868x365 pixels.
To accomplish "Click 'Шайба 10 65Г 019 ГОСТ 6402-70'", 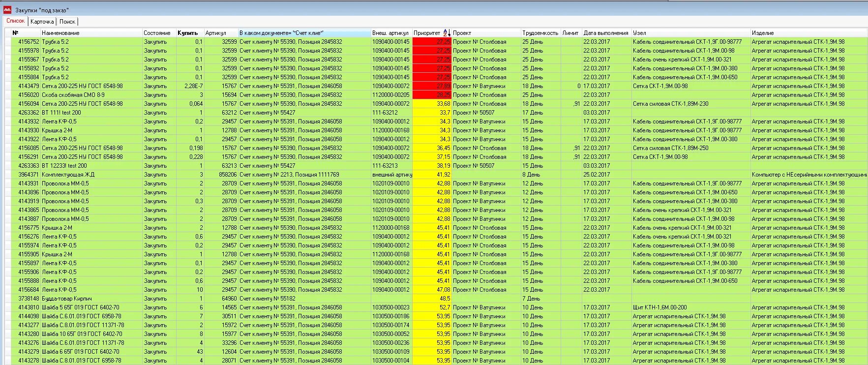I will (x=82, y=334).
